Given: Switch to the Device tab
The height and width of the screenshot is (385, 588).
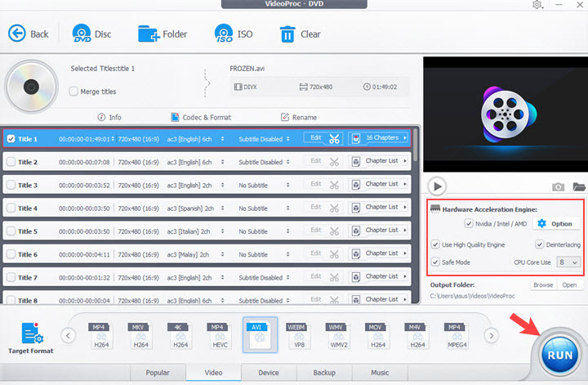Looking at the screenshot, I should [x=269, y=373].
